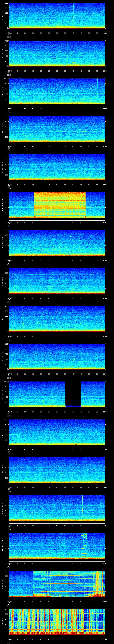Click the 14:00 end time label
This screenshot has width=114, height=644.
[105, 223]
